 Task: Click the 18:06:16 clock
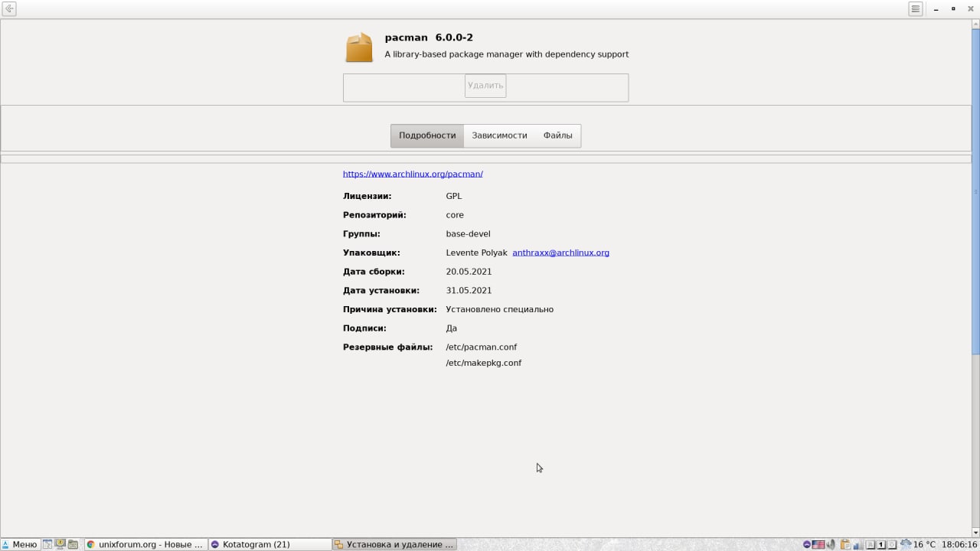coord(960,545)
